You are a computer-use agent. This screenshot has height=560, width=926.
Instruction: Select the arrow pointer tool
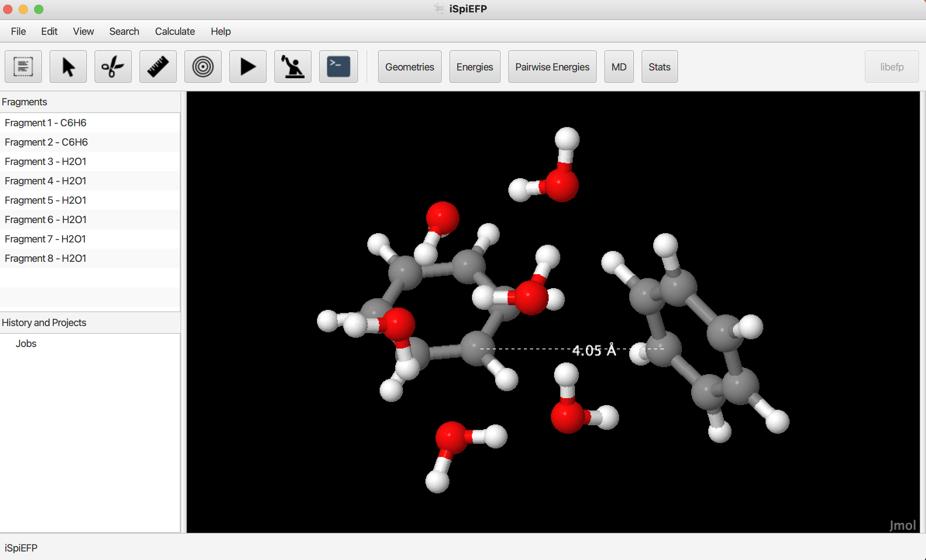(x=68, y=67)
